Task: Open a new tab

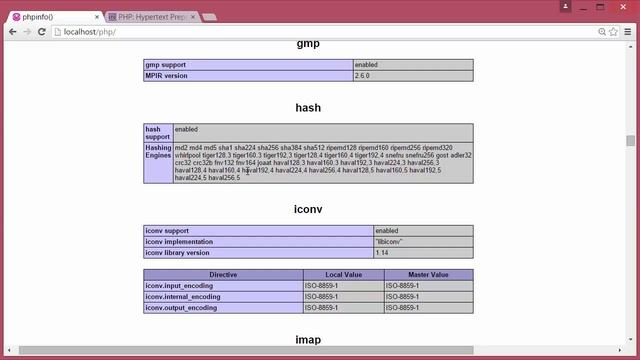Action: pyautogui.click(x=209, y=17)
